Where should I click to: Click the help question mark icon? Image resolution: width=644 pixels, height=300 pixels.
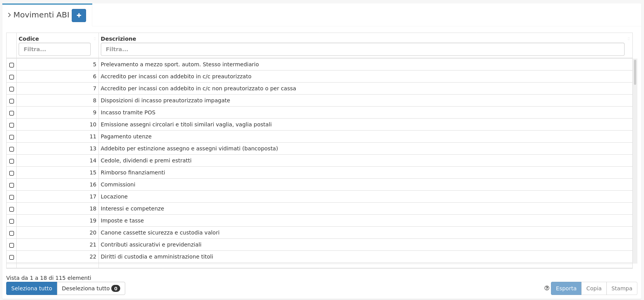pos(547,288)
